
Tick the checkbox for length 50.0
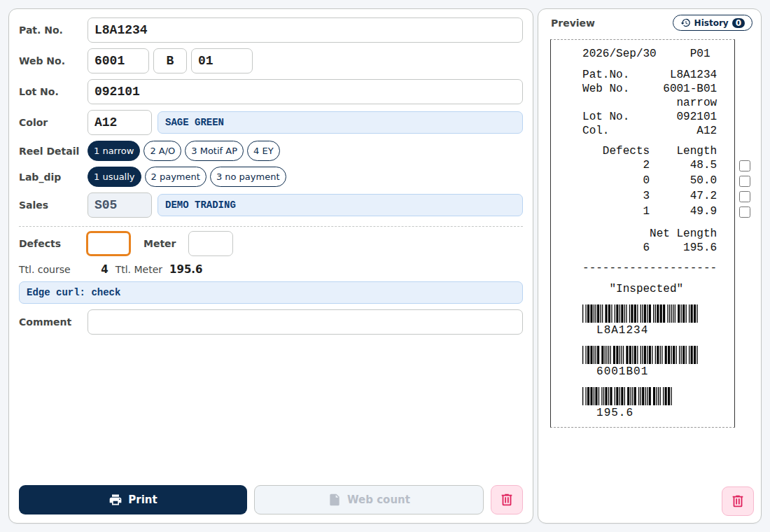coord(745,181)
